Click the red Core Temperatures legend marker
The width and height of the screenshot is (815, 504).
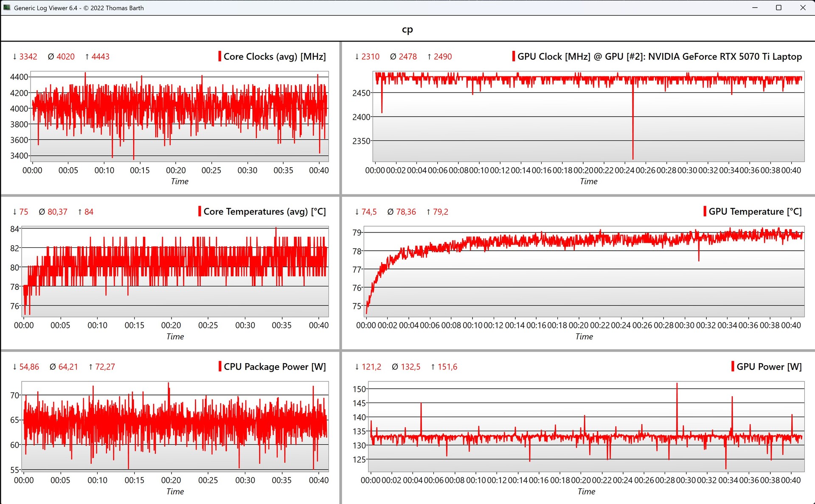pyautogui.click(x=200, y=211)
